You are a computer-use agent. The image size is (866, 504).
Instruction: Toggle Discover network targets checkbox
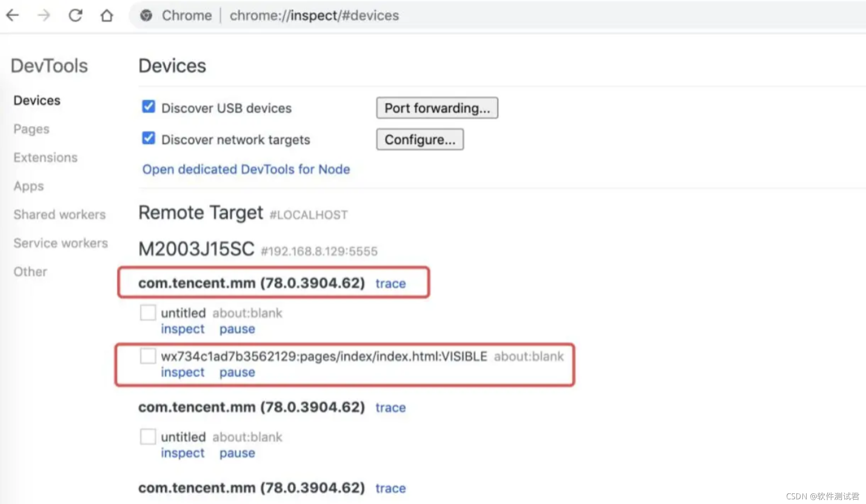(x=148, y=138)
